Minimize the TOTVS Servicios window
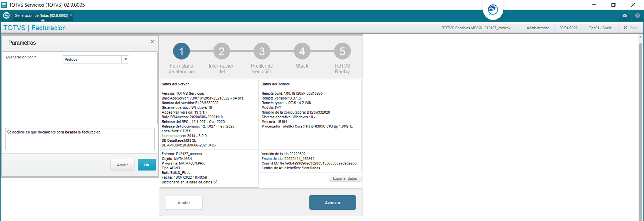This screenshot has height=221, width=644. pos(594,5)
